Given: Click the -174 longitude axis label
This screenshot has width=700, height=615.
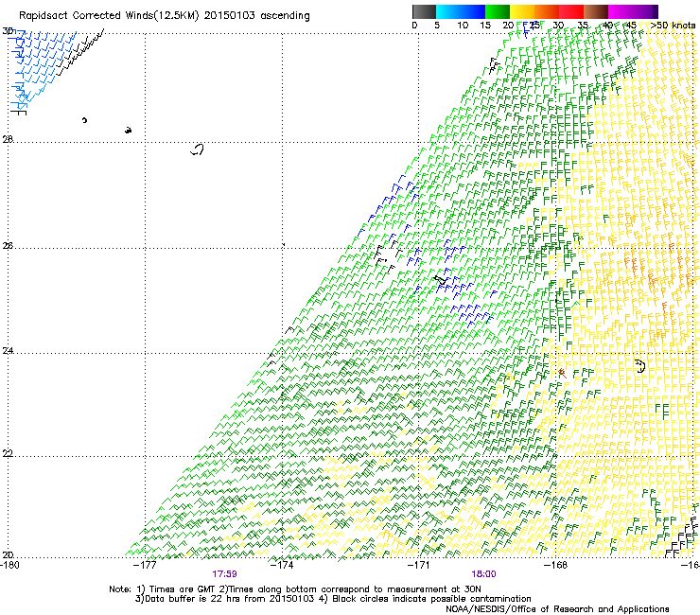Looking at the screenshot, I should pos(282,565).
